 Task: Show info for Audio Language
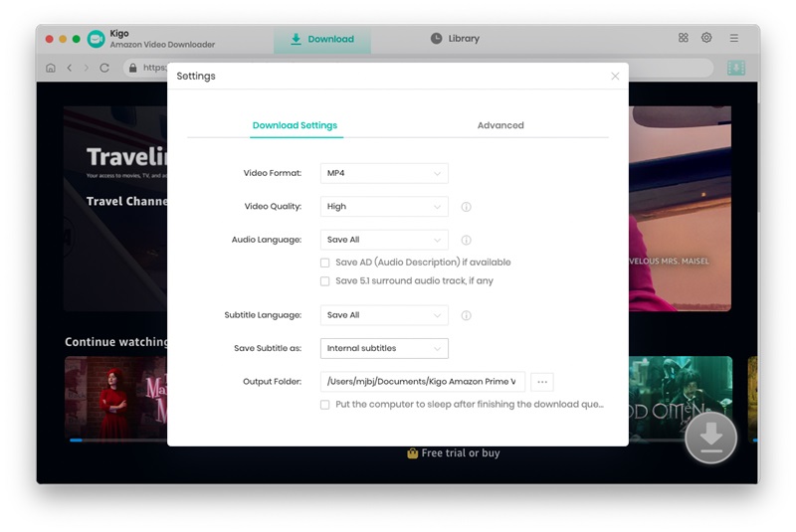click(466, 240)
